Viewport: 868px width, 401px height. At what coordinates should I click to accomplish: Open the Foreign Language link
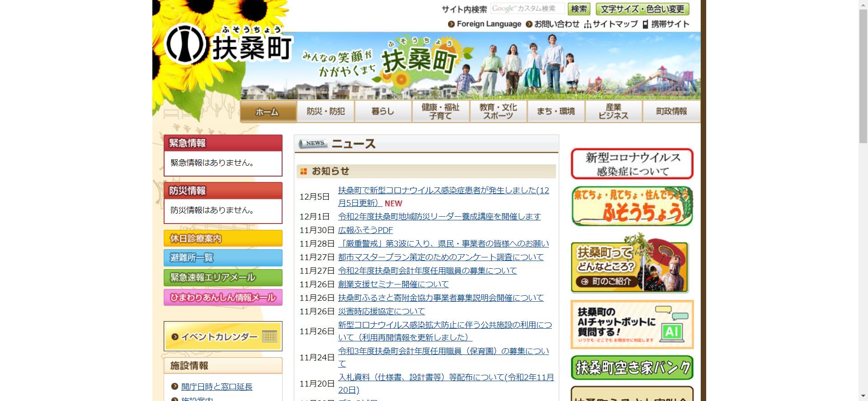click(489, 24)
